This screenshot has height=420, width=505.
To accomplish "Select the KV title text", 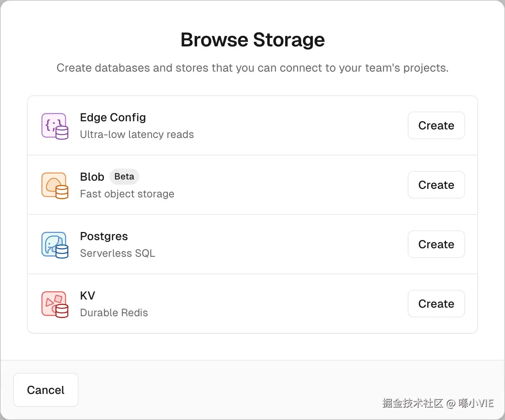I will (x=88, y=296).
